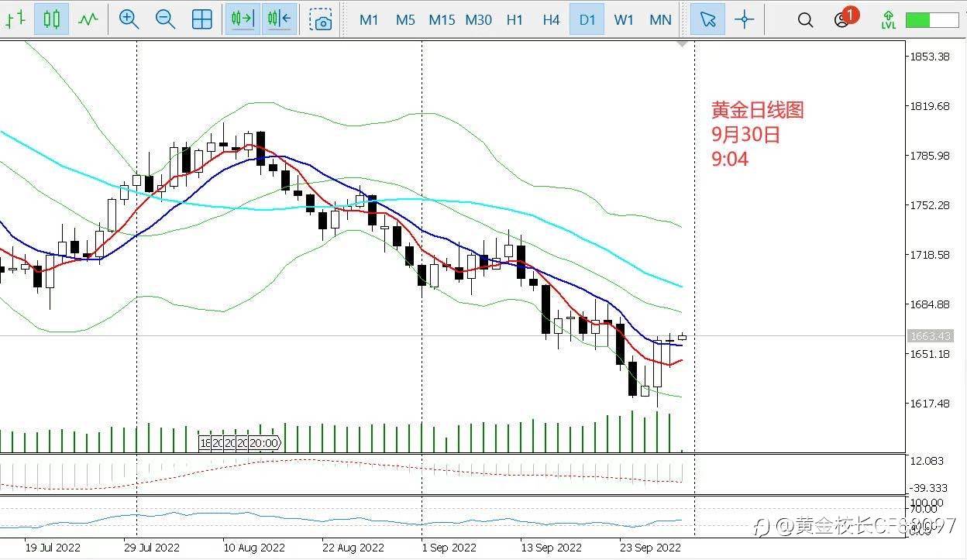Image resolution: width=967 pixels, height=560 pixels.
Task: Click the 22 Aug 2022 date label
Action: [x=353, y=548]
